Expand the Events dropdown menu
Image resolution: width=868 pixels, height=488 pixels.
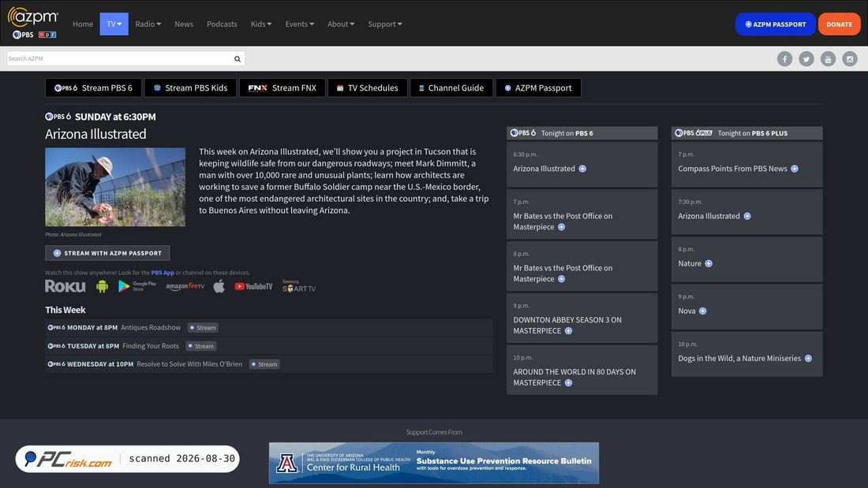pos(300,24)
